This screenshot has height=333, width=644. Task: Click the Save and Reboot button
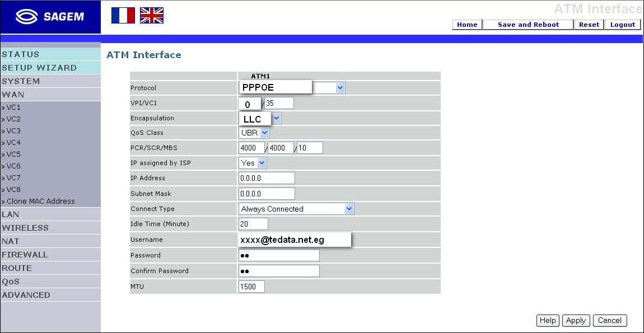click(x=528, y=24)
